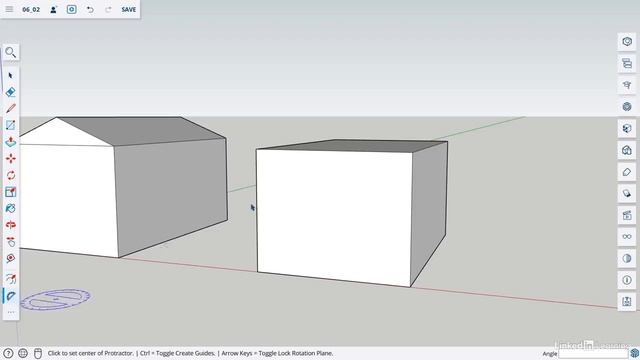Select the curved-arrow tool above Protractor
Viewport: 640px width, 360px height.
coord(11,279)
